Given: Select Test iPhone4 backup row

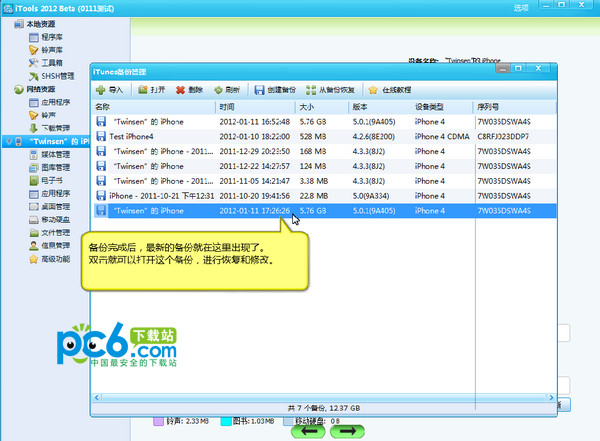Looking at the screenshot, I should (324, 136).
